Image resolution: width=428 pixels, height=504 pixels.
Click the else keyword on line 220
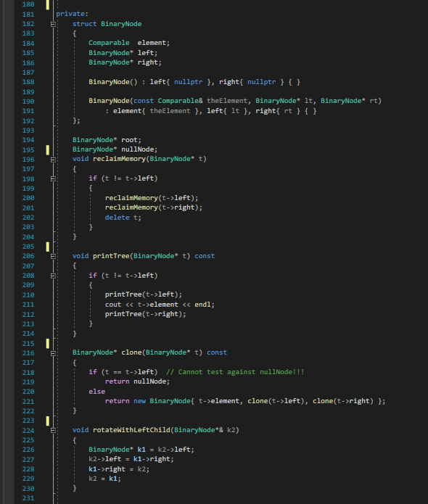coord(96,392)
